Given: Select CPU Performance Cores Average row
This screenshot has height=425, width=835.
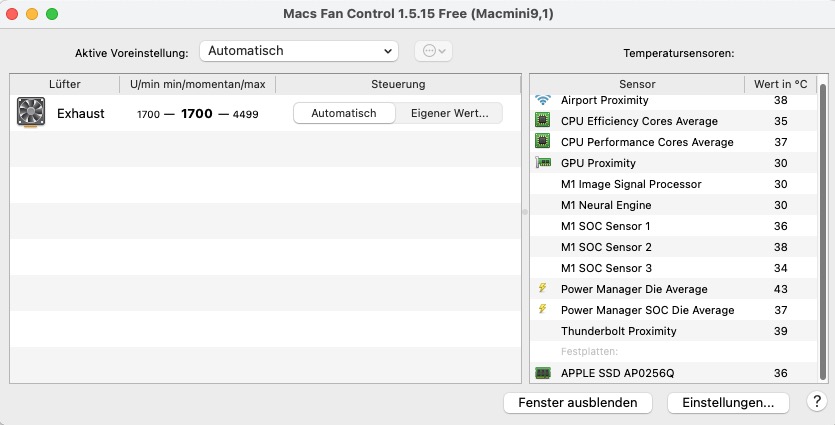Looking at the screenshot, I should coord(673,142).
